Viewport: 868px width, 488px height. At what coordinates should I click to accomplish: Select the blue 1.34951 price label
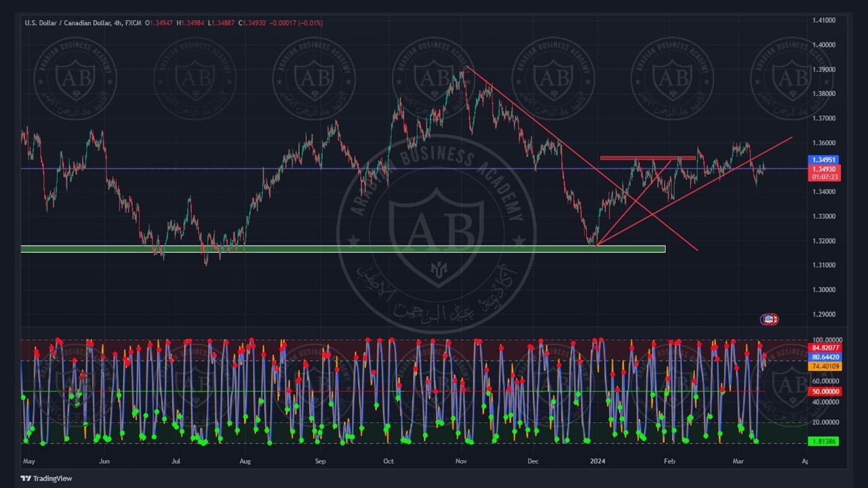coord(825,160)
